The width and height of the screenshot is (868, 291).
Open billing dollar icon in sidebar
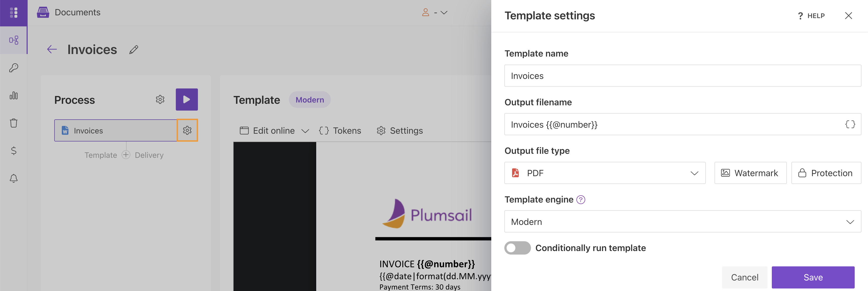pyautogui.click(x=14, y=150)
